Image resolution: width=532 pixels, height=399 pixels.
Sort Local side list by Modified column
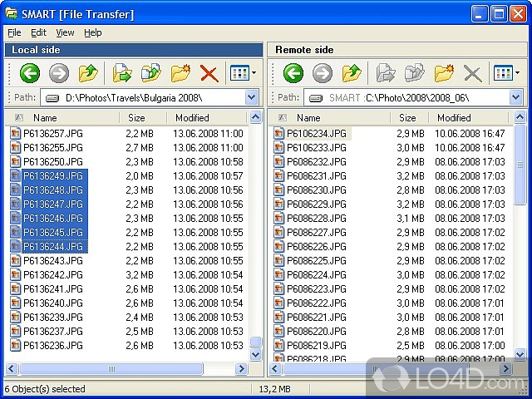[207, 118]
